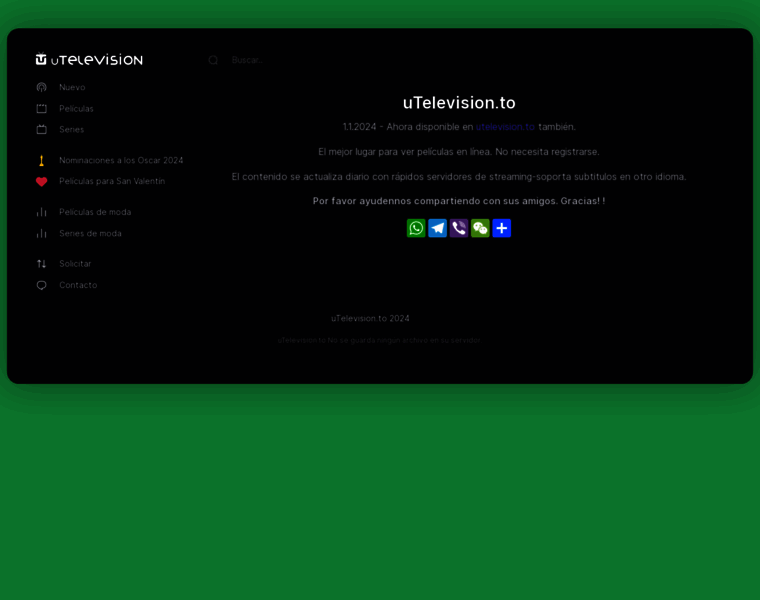Viewport: 760px width, 600px height.
Task: Open the Series section
Action: (71, 129)
